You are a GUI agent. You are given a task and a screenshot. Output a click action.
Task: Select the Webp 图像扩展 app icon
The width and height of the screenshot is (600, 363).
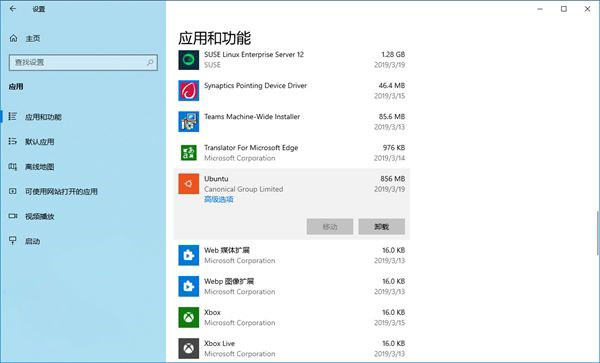click(x=189, y=286)
